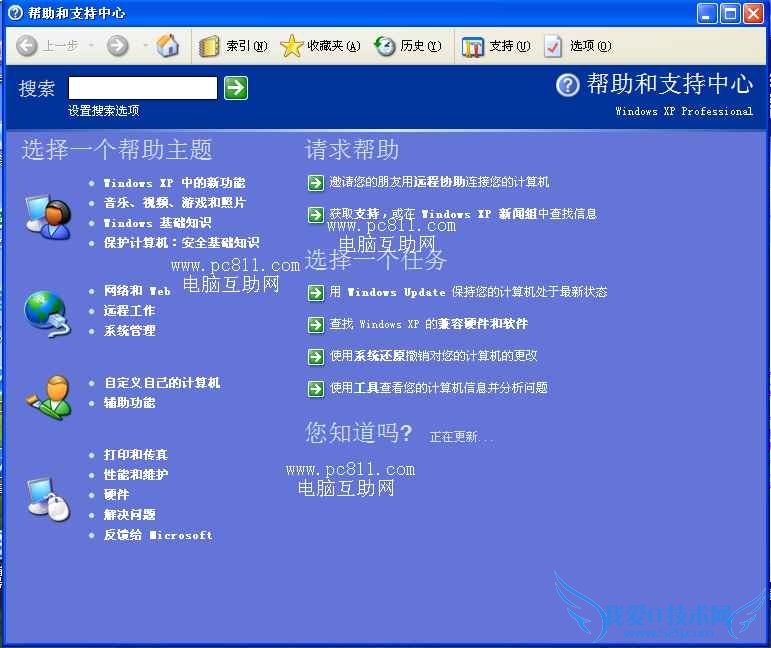The image size is (771, 648).
Task: Open 网络和 Web topic
Action: coord(137,291)
